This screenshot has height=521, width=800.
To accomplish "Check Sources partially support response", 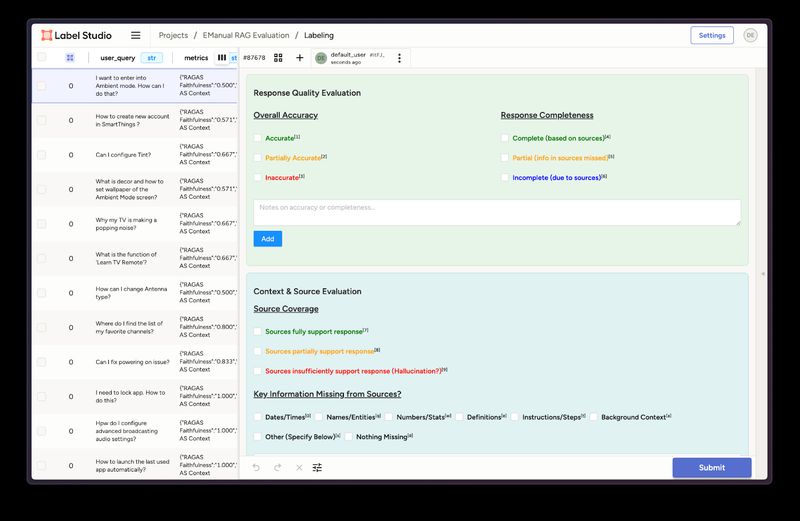I will [x=258, y=351].
